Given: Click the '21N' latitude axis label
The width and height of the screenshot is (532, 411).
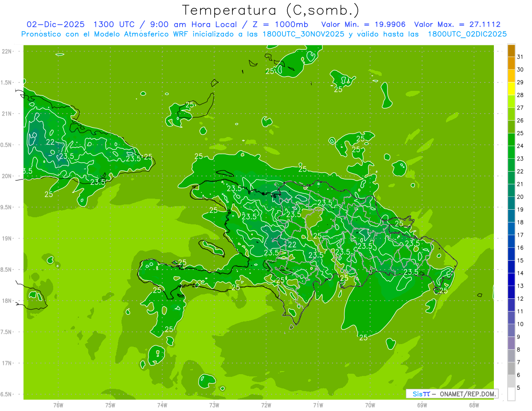Looking at the screenshot, I should coord(7,114).
